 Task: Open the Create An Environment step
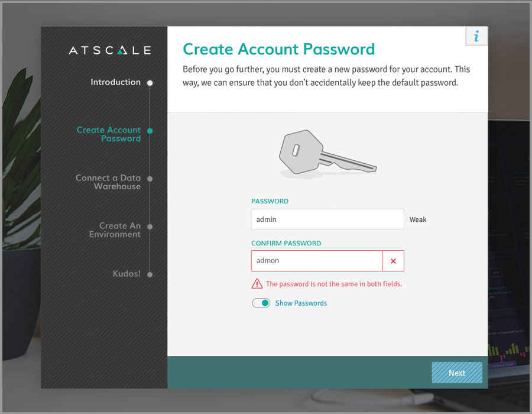point(115,229)
